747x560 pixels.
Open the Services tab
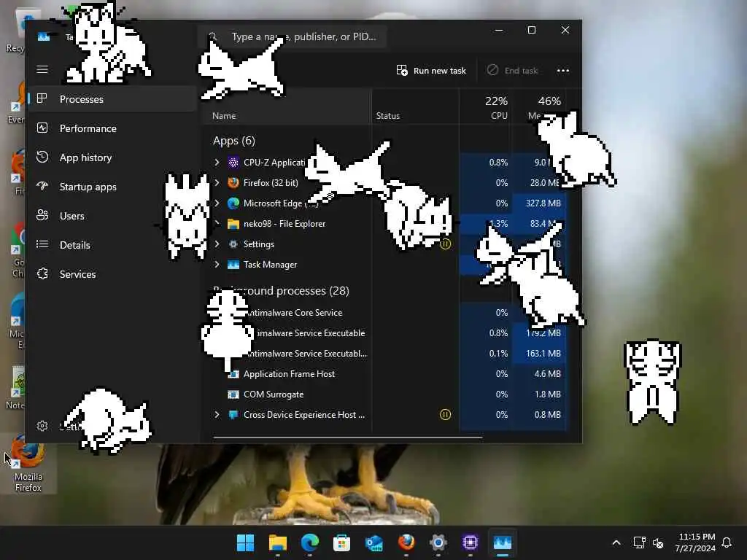(112, 274)
